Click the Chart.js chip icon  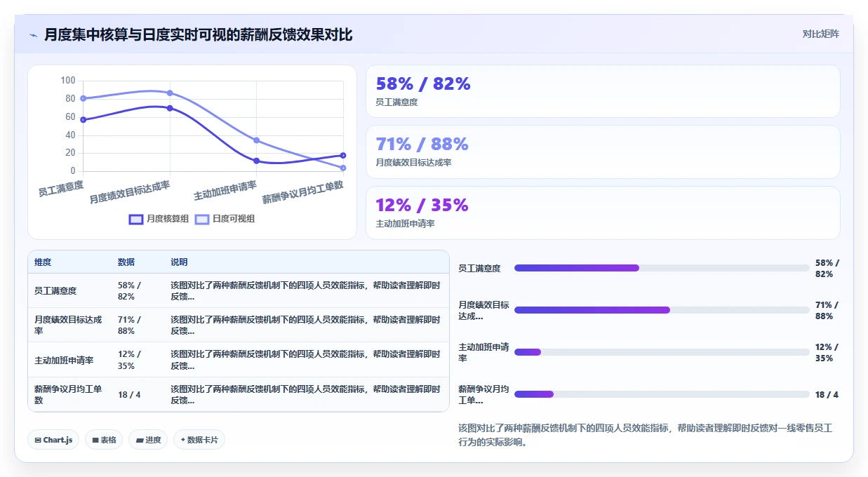(x=38, y=440)
